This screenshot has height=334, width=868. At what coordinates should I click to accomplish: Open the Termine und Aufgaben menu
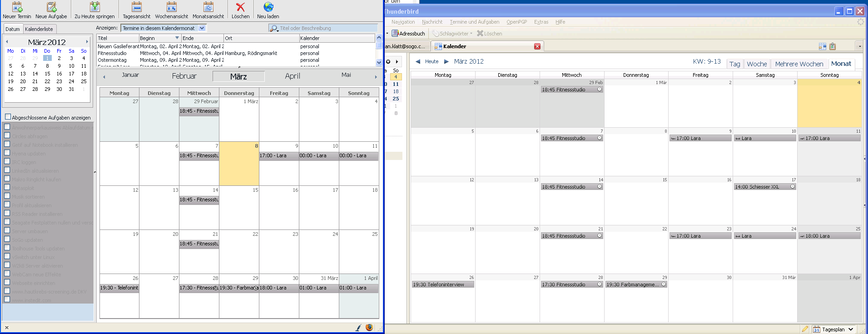(x=474, y=22)
